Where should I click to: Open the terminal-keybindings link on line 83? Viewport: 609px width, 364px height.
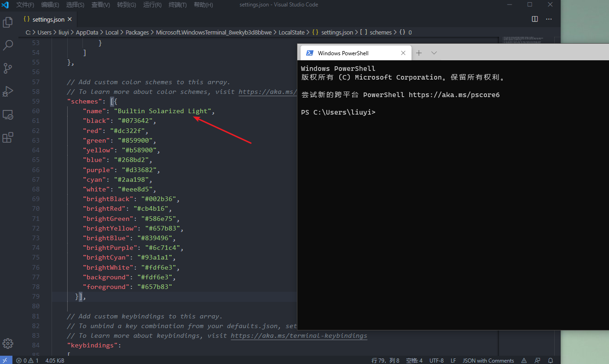pyautogui.click(x=299, y=335)
